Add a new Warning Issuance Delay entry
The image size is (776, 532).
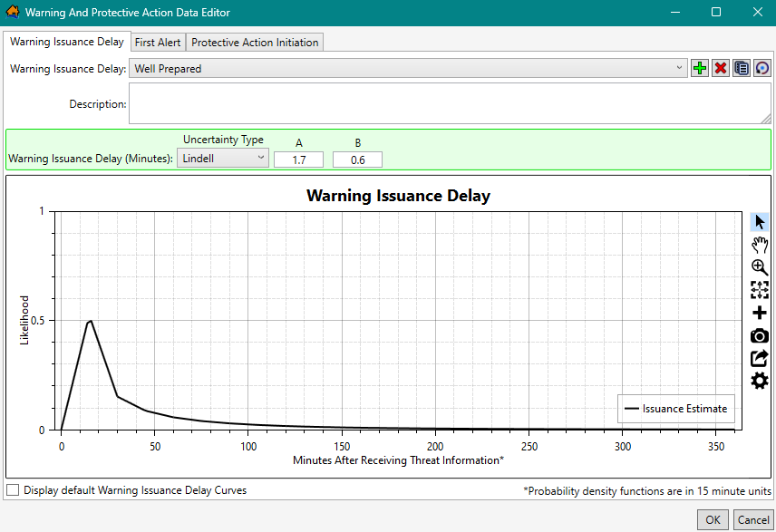(x=699, y=67)
